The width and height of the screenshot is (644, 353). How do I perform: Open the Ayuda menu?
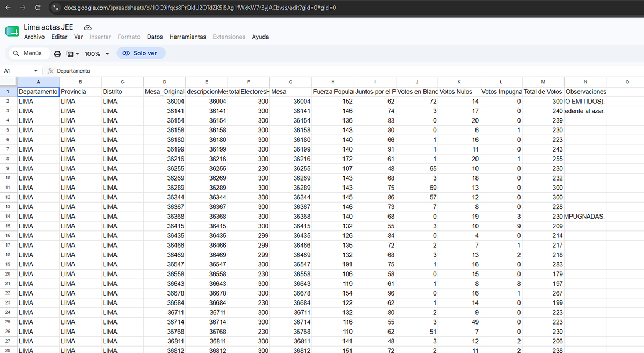click(x=260, y=37)
